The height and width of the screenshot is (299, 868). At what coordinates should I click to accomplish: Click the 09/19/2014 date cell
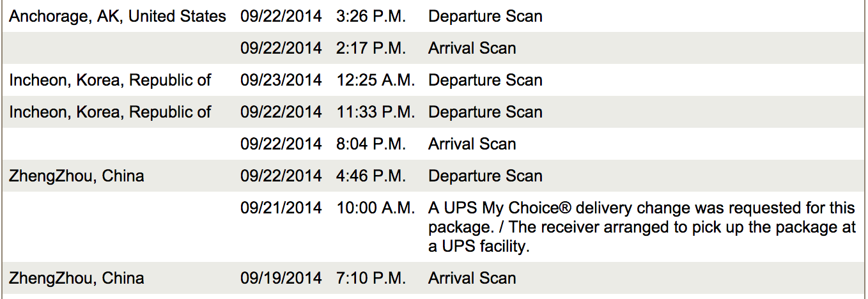pos(281,278)
